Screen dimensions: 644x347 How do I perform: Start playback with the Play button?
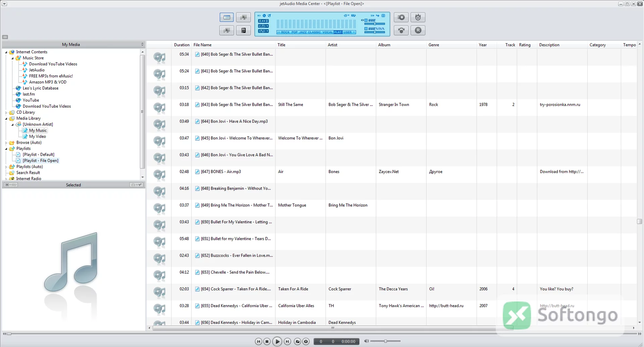coord(277,341)
